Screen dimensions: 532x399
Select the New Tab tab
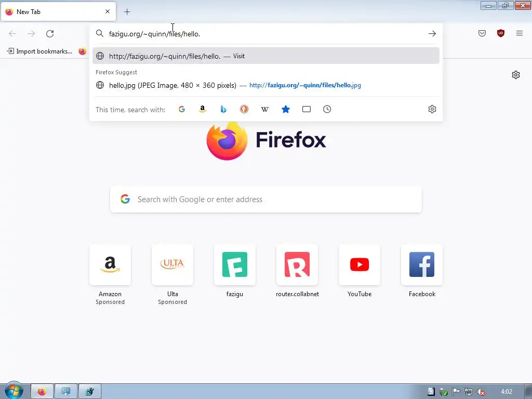pos(58,11)
